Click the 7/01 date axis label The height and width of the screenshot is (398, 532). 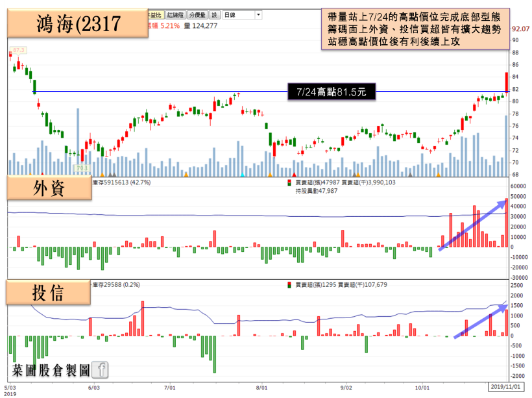pos(169,388)
